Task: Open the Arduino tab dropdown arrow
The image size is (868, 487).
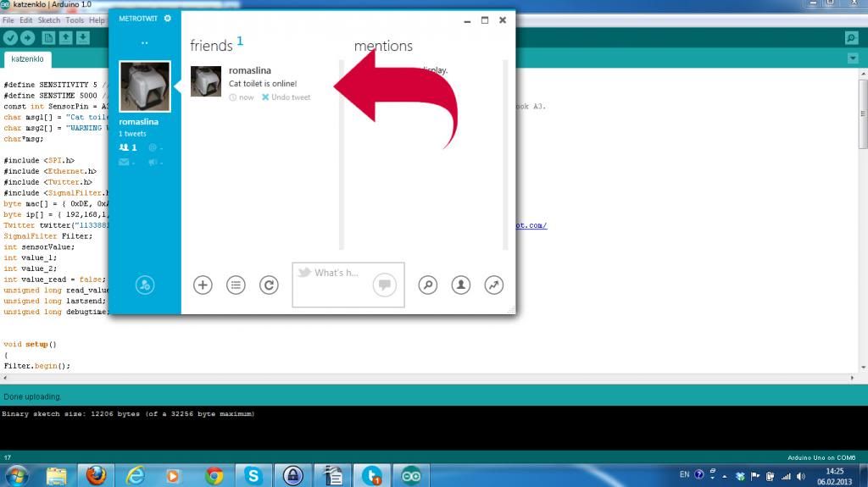Action: click(x=853, y=58)
